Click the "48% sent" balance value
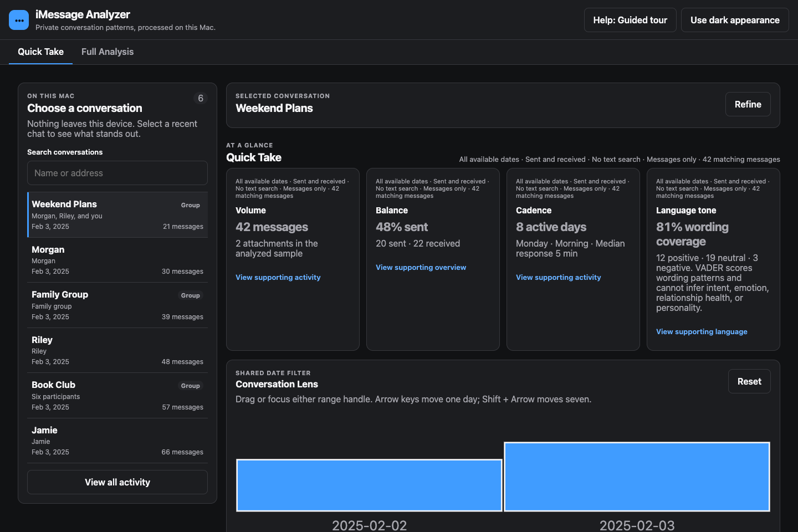Viewport: 798px width, 532px height. coord(402,227)
